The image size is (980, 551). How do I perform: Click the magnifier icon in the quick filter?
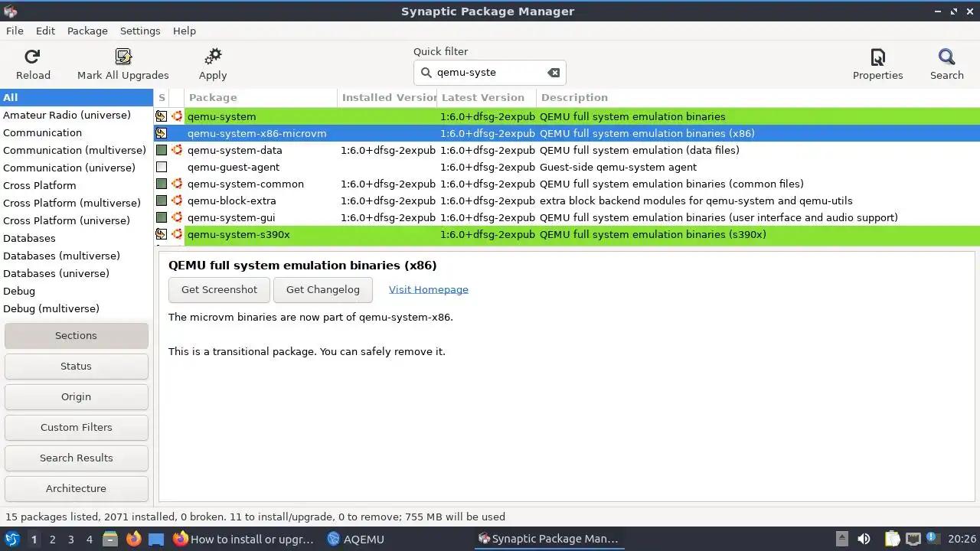pyautogui.click(x=426, y=73)
